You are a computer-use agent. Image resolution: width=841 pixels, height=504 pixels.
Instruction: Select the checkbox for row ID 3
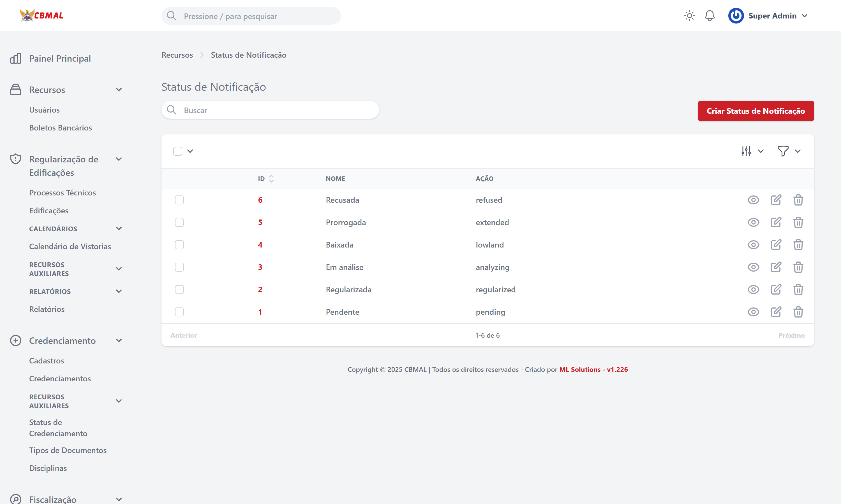click(x=179, y=267)
